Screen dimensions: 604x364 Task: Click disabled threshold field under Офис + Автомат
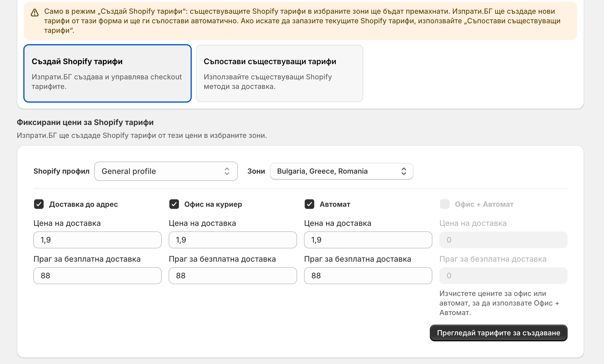point(503,276)
